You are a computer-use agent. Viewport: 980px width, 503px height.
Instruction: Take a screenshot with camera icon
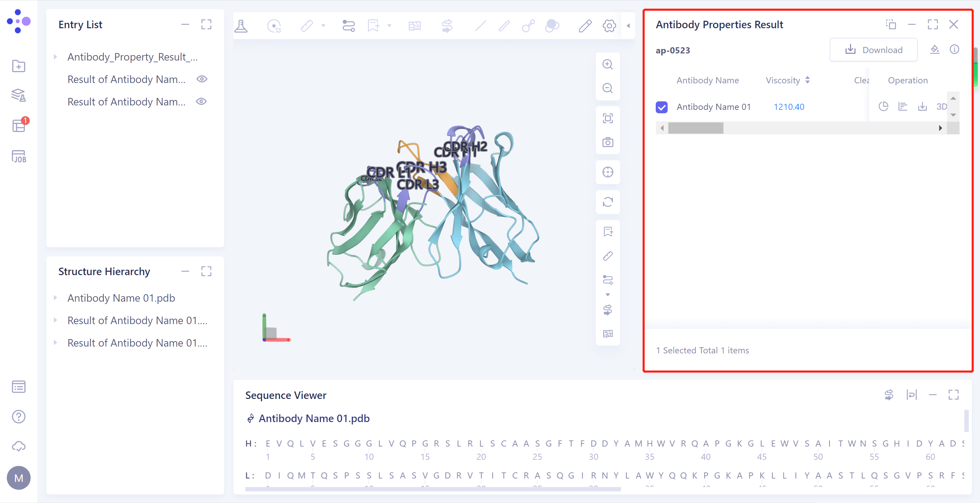pos(607,142)
